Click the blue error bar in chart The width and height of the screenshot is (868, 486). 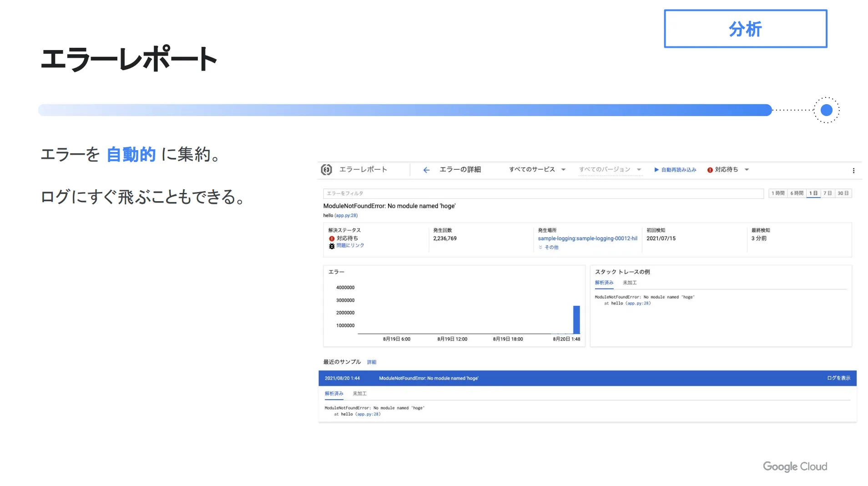(x=576, y=320)
